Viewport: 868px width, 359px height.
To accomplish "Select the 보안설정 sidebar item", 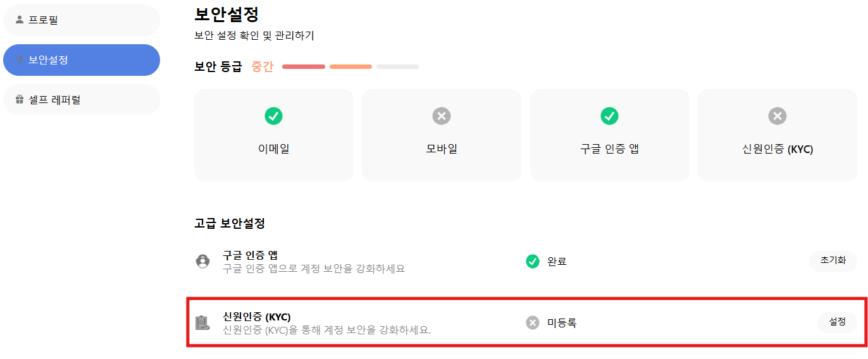I will coord(82,60).
